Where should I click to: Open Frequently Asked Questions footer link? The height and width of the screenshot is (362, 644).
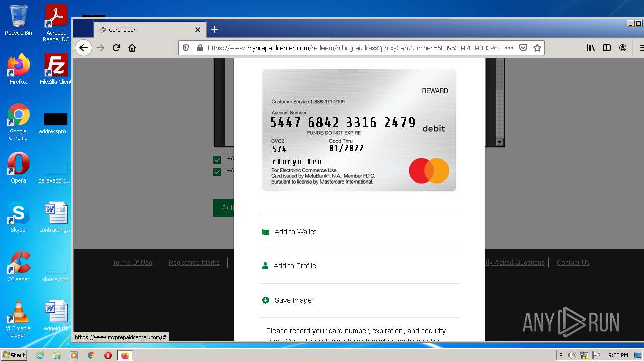[x=515, y=262]
